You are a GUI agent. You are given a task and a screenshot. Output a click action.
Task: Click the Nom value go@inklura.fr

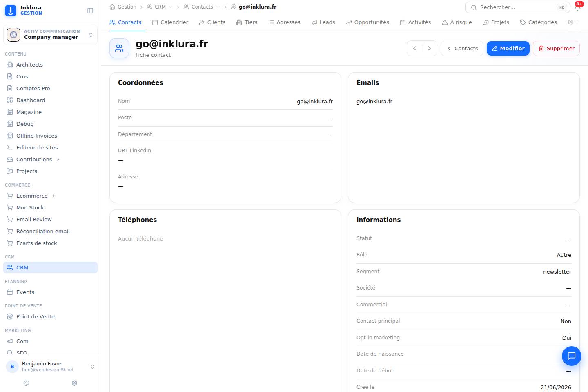click(315, 102)
